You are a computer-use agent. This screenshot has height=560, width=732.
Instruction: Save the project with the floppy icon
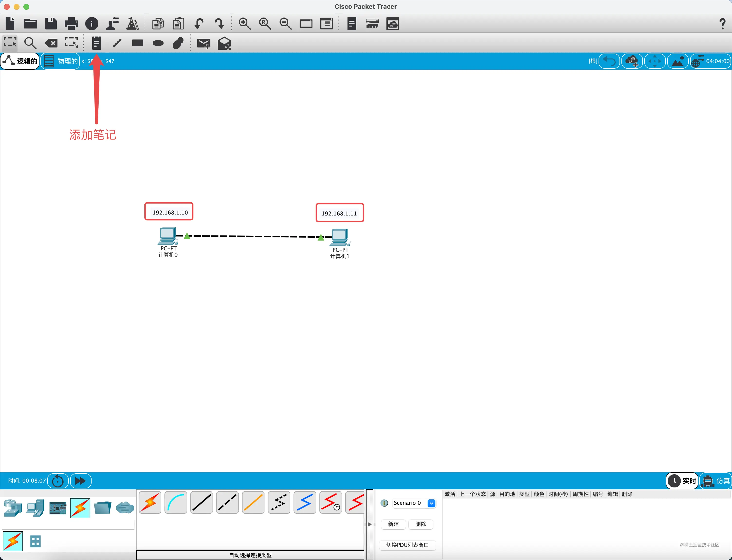point(51,24)
